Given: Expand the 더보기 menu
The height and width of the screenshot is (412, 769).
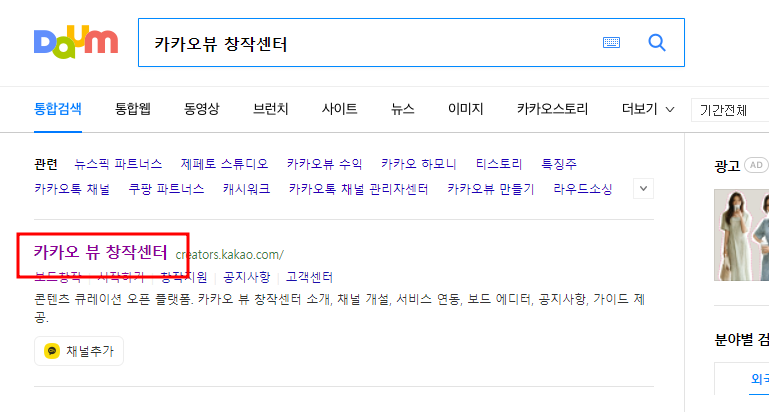Looking at the screenshot, I should (x=648, y=109).
